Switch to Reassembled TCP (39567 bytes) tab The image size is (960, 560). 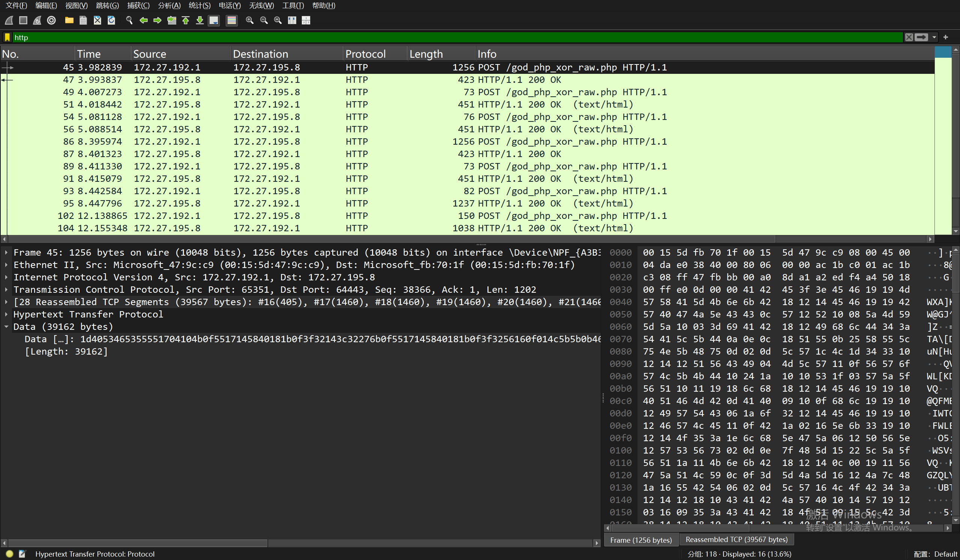[x=736, y=539]
